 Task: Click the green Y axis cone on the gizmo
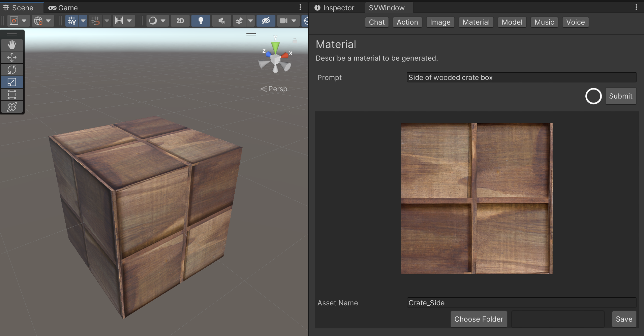pyautogui.click(x=275, y=47)
